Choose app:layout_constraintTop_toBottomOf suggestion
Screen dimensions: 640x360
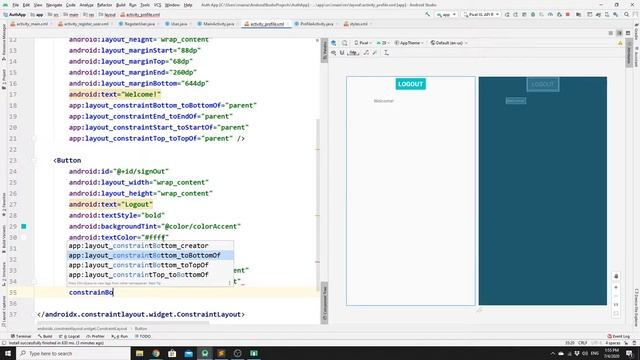point(150,275)
